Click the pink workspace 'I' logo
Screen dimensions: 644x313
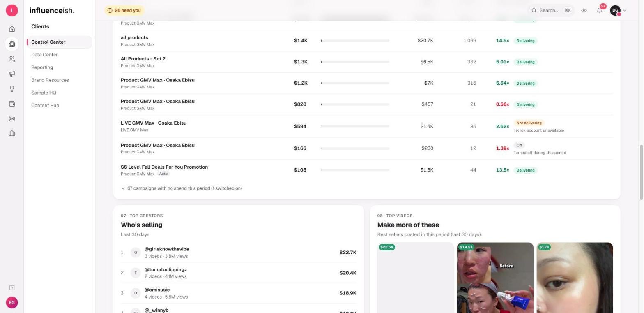pyautogui.click(x=12, y=10)
